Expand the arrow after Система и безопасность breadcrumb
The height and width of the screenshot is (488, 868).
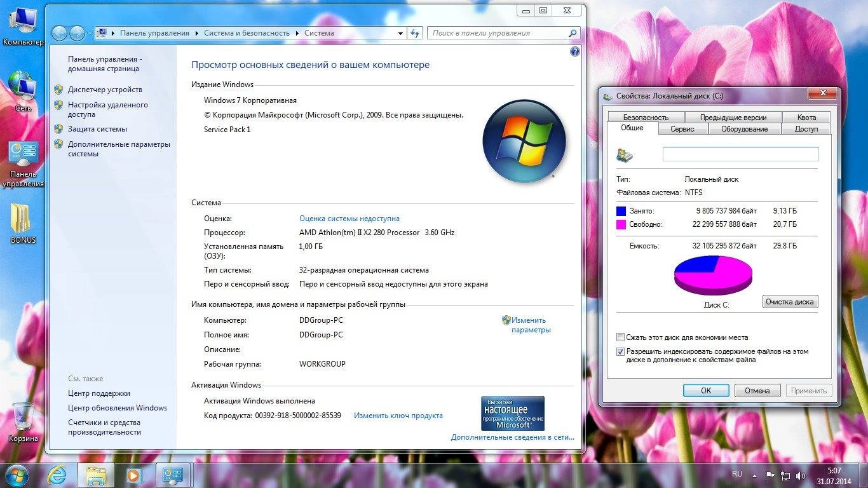tap(297, 33)
